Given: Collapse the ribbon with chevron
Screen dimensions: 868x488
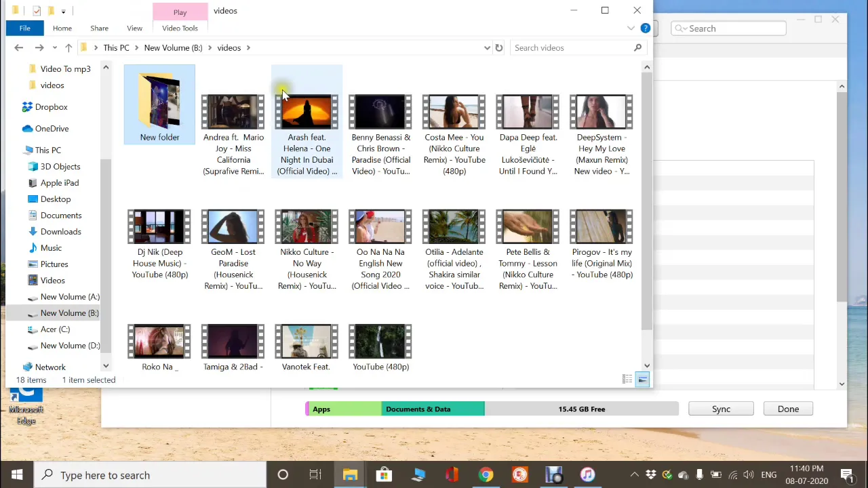Looking at the screenshot, I should 631,28.
